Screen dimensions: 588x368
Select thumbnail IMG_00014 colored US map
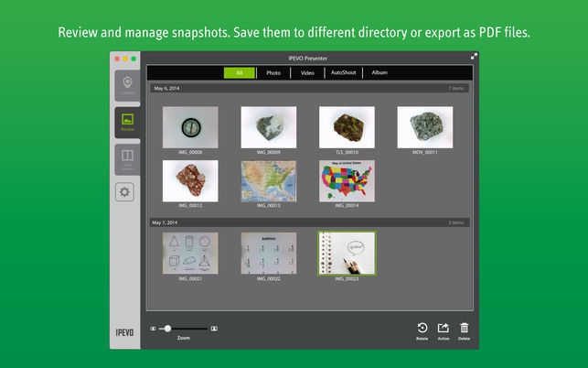(347, 181)
